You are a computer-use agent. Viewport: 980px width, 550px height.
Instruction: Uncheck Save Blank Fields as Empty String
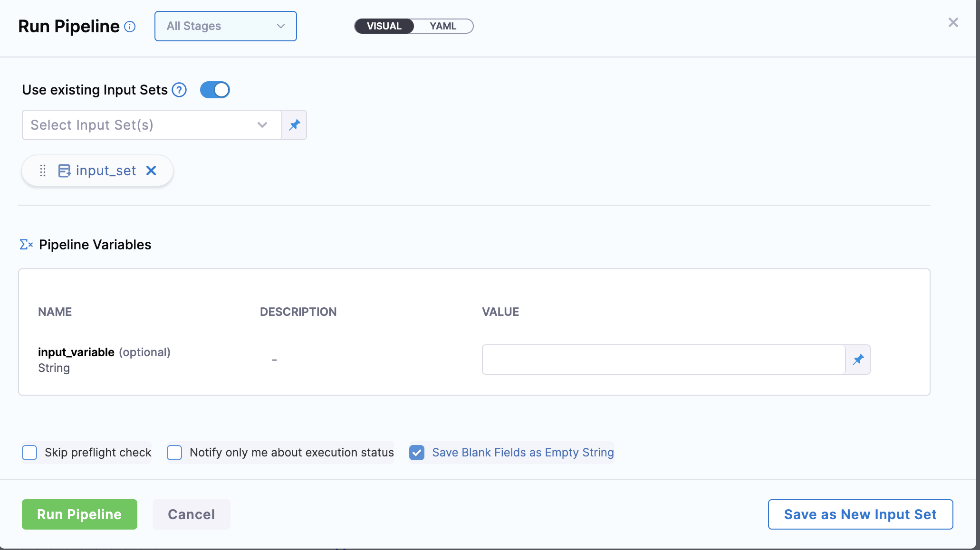[417, 453]
